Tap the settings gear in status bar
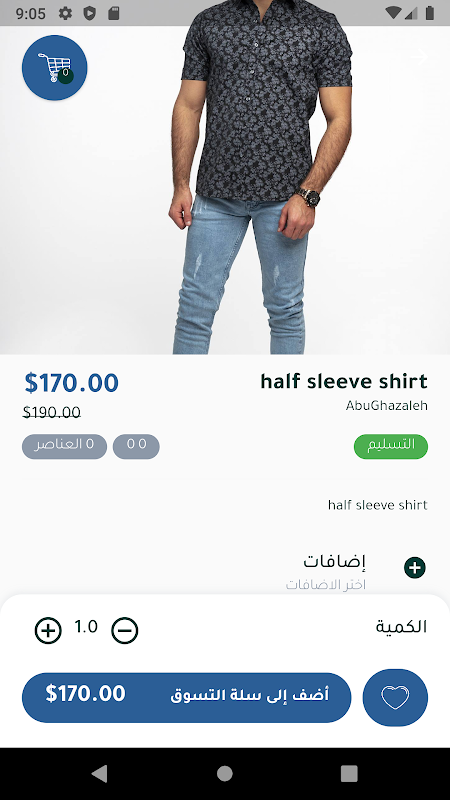The height and width of the screenshot is (800, 450). tap(65, 13)
